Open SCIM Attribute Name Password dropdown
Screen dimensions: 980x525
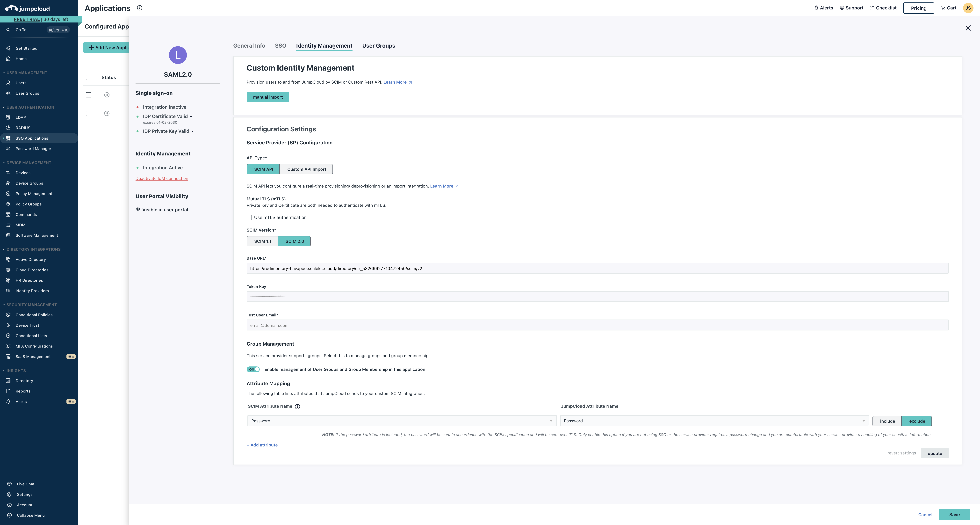402,421
